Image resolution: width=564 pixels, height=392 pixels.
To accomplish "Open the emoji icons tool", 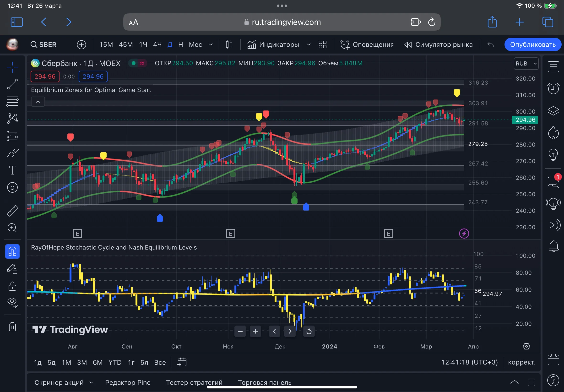I will click(12, 188).
